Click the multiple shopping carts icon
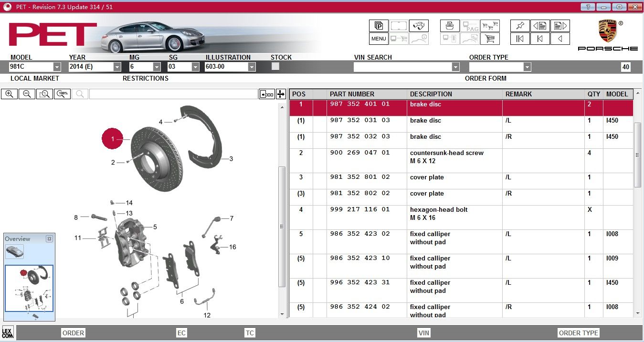This screenshot has width=644, height=342. (x=490, y=26)
